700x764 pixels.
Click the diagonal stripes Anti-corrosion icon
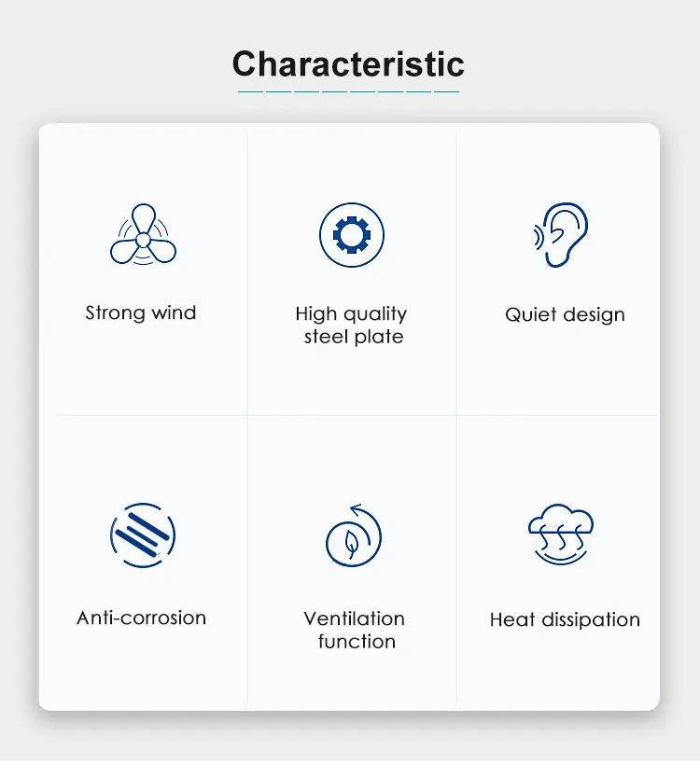click(142, 536)
